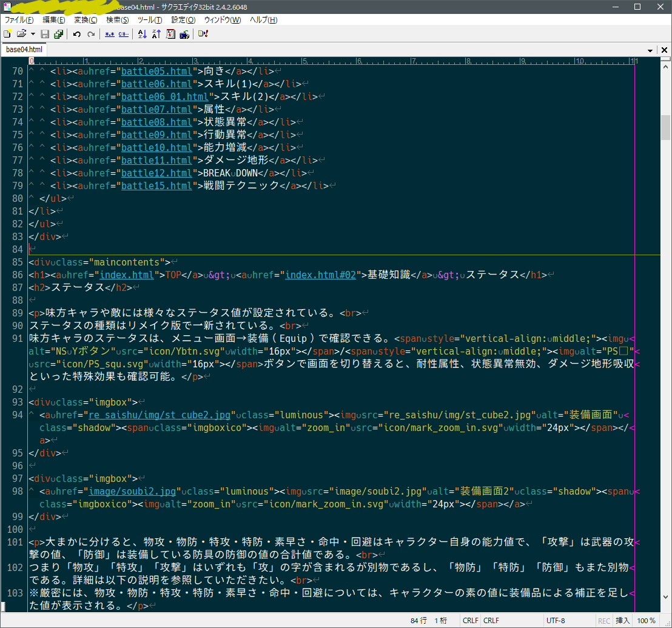This screenshot has height=628, width=672.
Task: Click the battle05.html link in code
Action: point(156,71)
